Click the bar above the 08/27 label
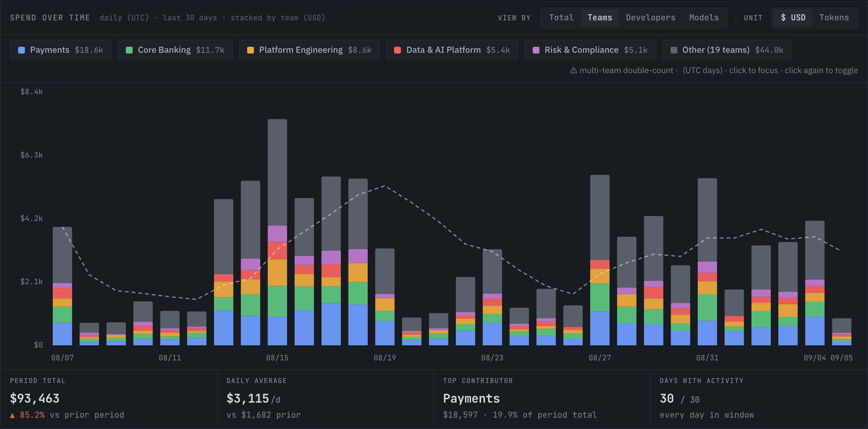Viewport: 868px width, 429px height. click(600, 260)
